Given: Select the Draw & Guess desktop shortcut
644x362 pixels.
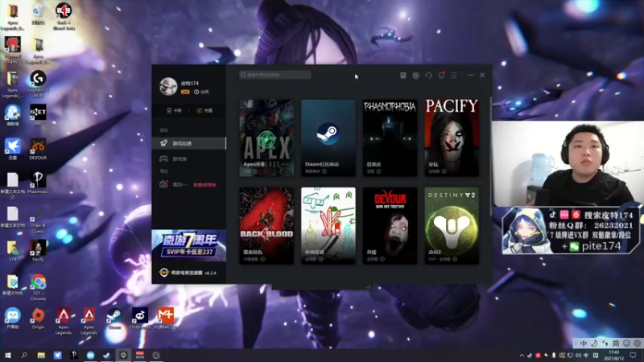Looking at the screenshot, I should (38, 220).
